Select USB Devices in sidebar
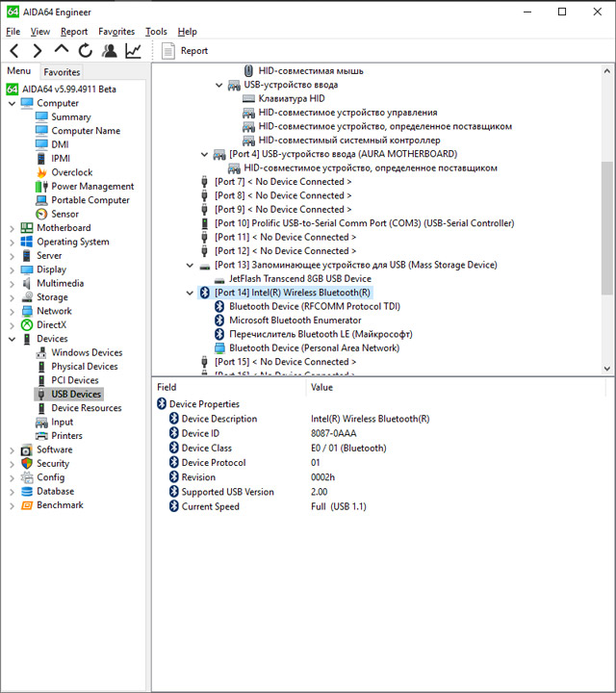616x693 pixels. coord(76,394)
